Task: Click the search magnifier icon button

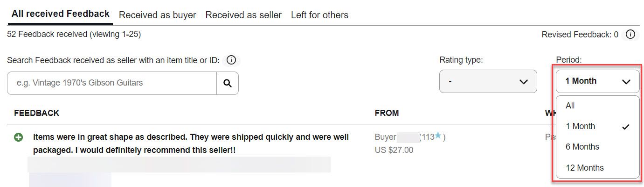Action: pos(228,83)
